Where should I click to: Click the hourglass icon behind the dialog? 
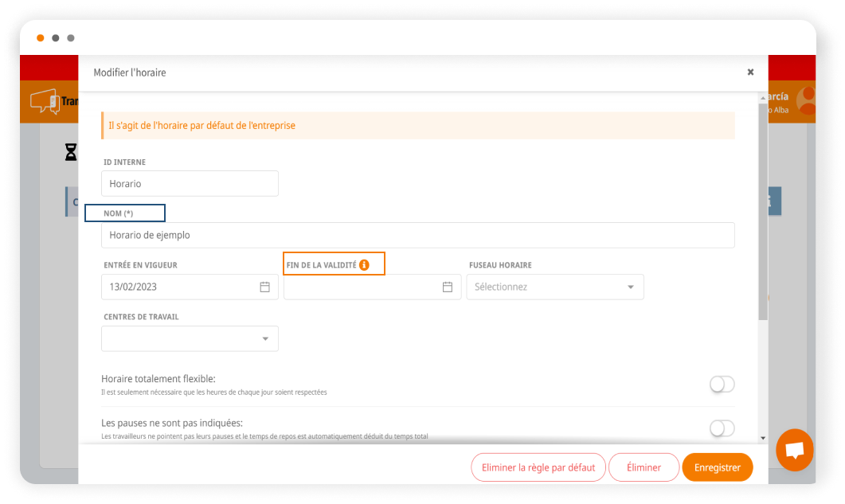tap(71, 152)
